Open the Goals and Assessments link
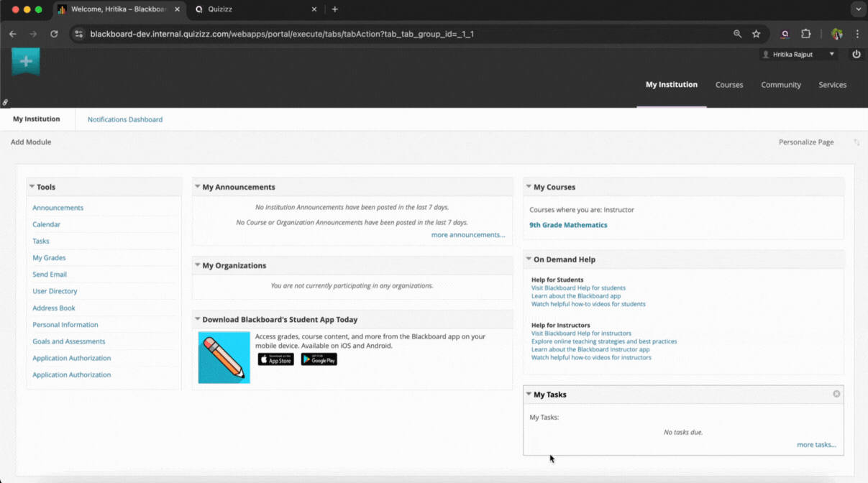The height and width of the screenshot is (483, 868). point(69,341)
